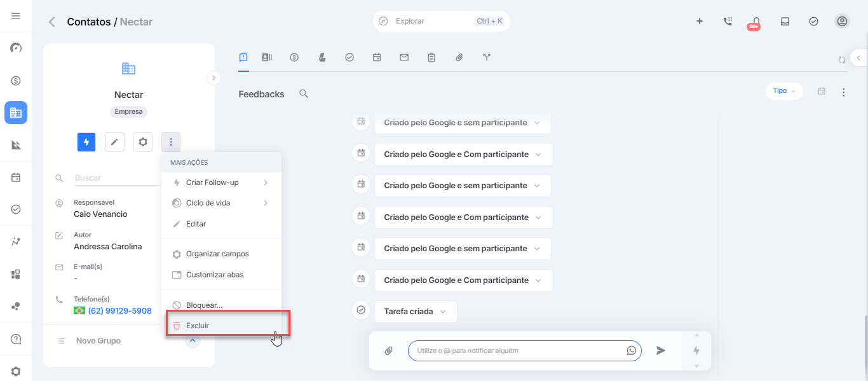Click the calendar filter icon near Tipo
Viewport: 868px width, 381px height.
coord(822,92)
